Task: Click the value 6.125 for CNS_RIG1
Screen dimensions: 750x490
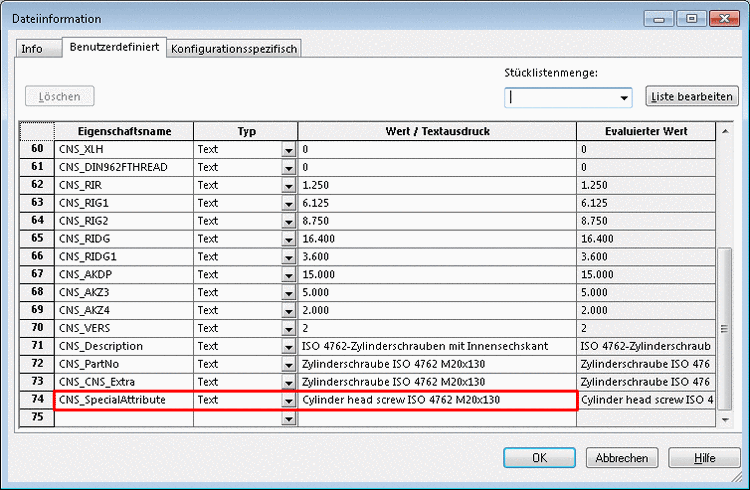Action: pos(437,203)
